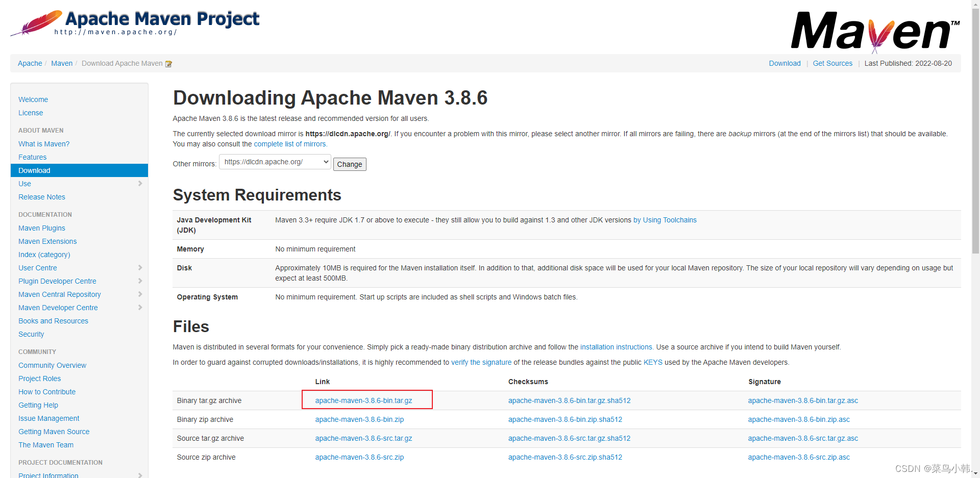Click the scrollbar up arrow
The image size is (980, 478).
tap(975, 4)
